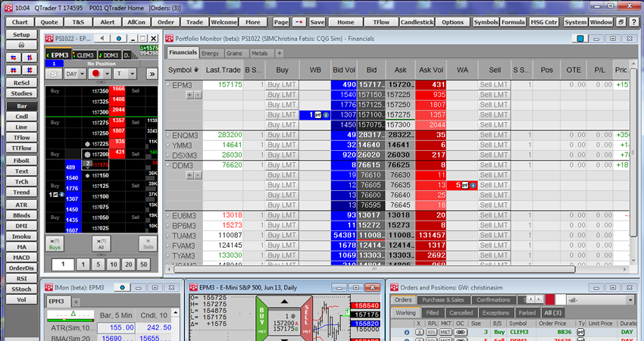
Task: Click the printer icon under Setup
Action: [21, 45]
